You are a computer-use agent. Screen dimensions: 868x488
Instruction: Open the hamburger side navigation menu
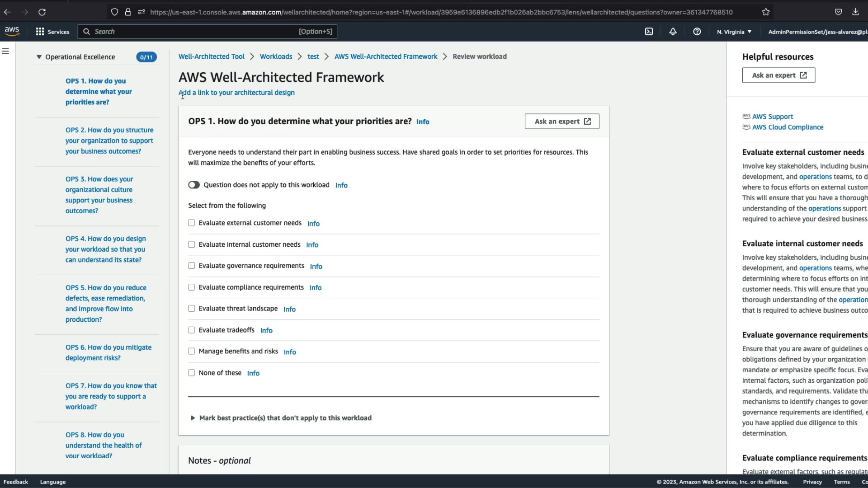(6, 52)
